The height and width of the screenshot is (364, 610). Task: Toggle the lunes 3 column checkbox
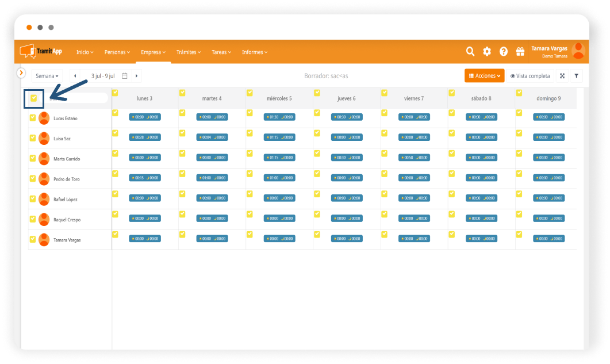click(x=115, y=93)
